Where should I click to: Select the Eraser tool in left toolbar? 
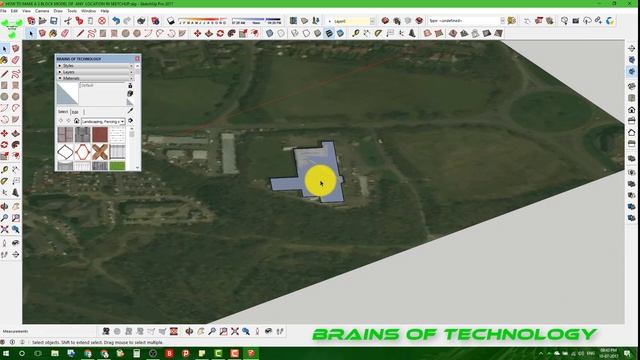tap(16, 60)
